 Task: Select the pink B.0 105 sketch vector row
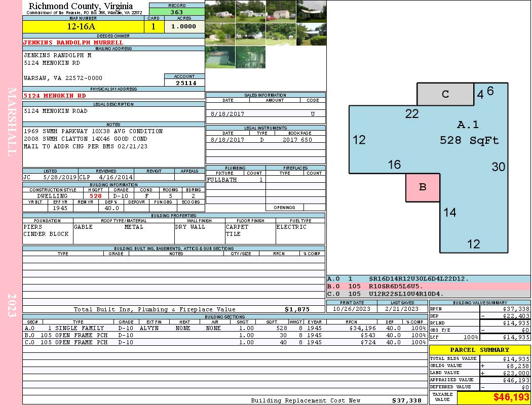pyautogui.click(x=429, y=287)
